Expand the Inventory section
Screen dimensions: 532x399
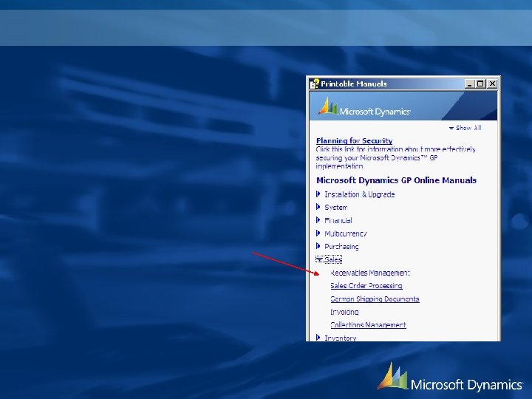(336, 338)
